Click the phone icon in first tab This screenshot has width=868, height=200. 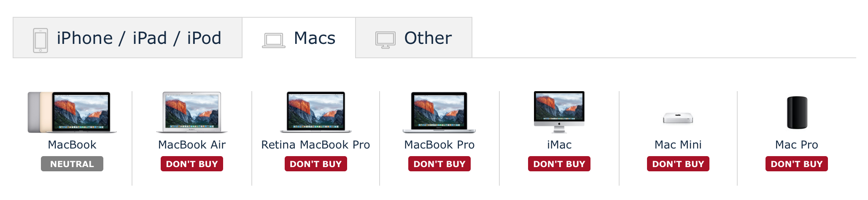40,41
